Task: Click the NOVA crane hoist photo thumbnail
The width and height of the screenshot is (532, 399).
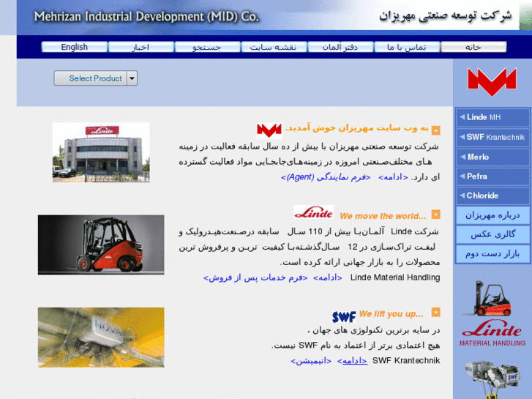Action: point(101,338)
